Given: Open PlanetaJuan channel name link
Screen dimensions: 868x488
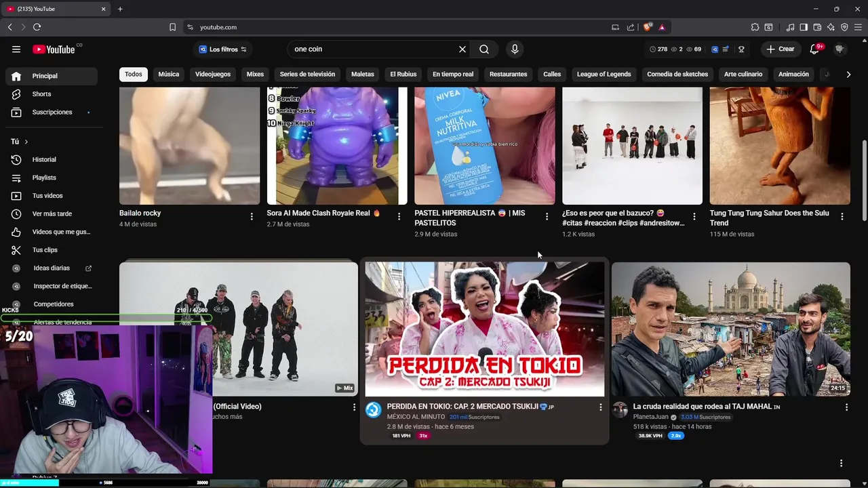Looking at the screenshot, I should 650,417.
